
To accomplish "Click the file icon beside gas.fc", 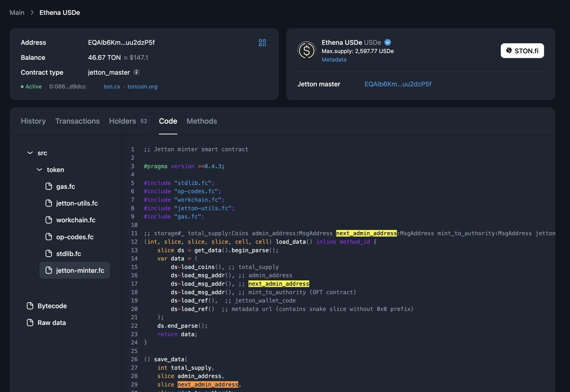I will 48,187.
